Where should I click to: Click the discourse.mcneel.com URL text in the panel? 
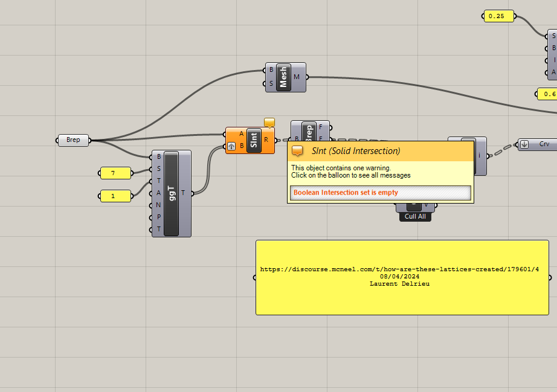[x=399, y=269]
